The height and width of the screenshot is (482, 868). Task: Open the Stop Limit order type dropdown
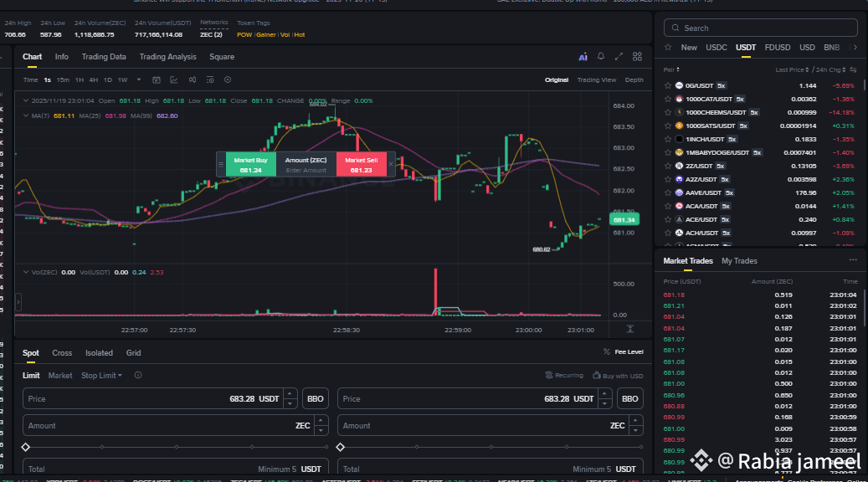coord(101,375)
